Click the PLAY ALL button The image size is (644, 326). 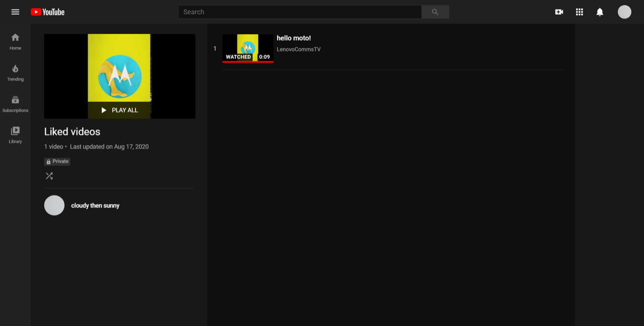coord(119,110)
